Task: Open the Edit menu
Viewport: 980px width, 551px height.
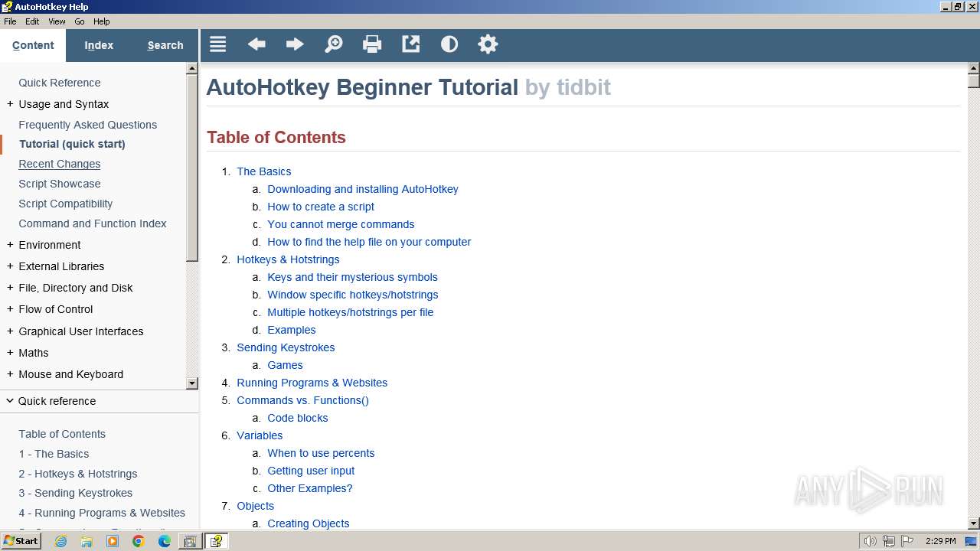Action: pos(32,21)
